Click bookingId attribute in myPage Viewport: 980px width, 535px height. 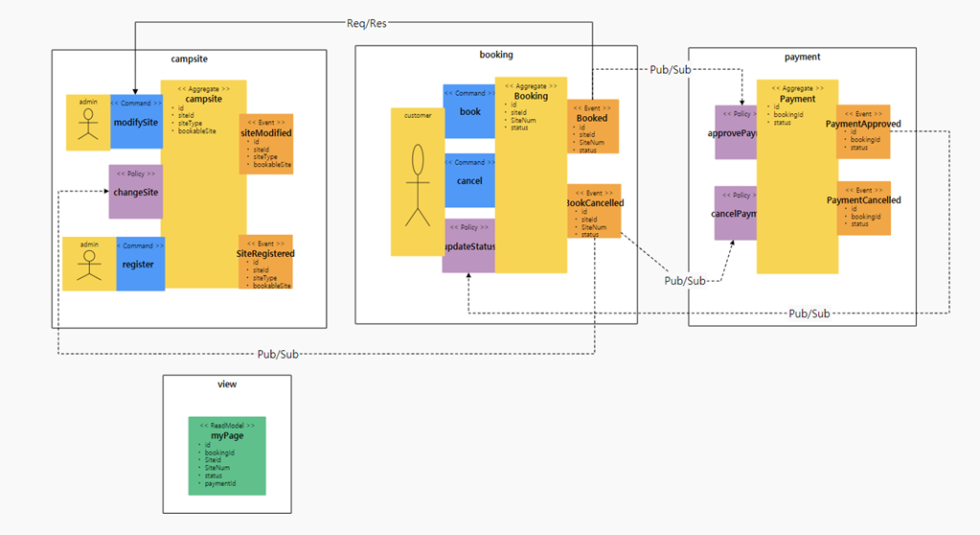[219, 453]
